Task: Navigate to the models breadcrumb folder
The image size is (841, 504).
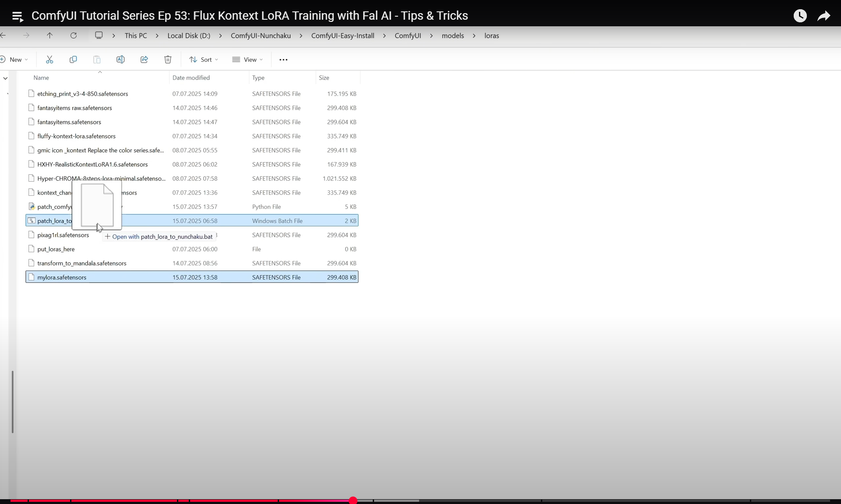Action: coord(452,36)
